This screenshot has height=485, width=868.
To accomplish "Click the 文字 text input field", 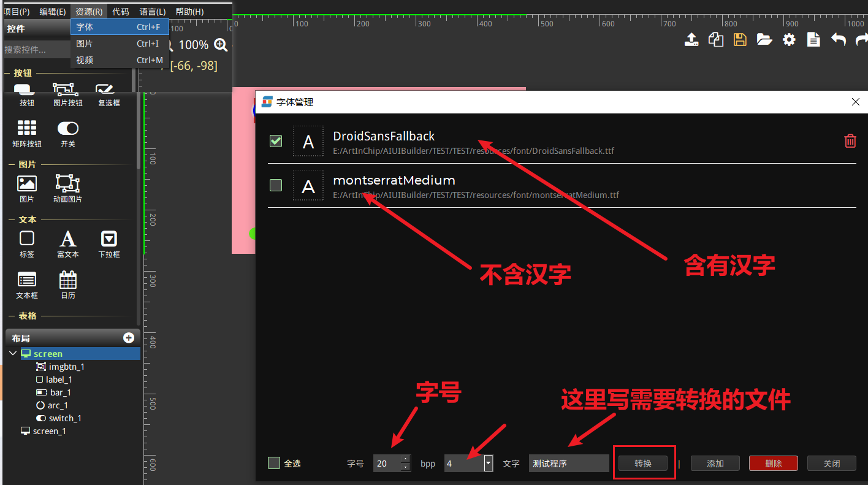I will [569, 463].
